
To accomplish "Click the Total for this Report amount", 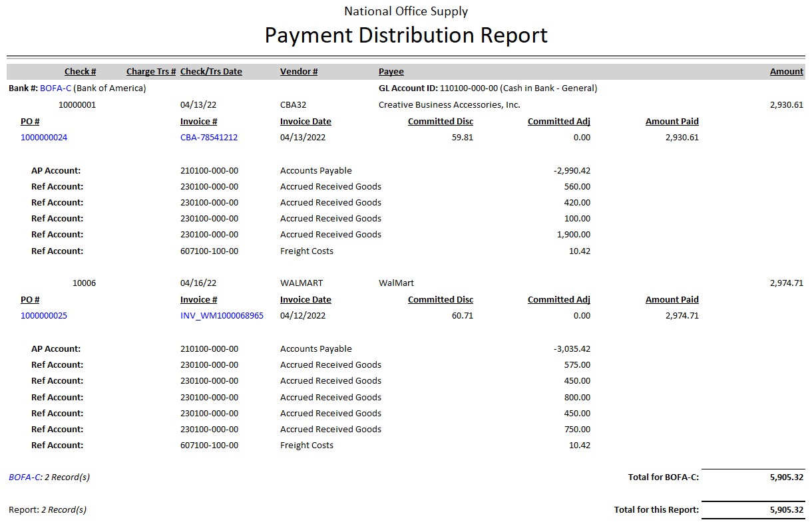I will (x=786, y=510).
